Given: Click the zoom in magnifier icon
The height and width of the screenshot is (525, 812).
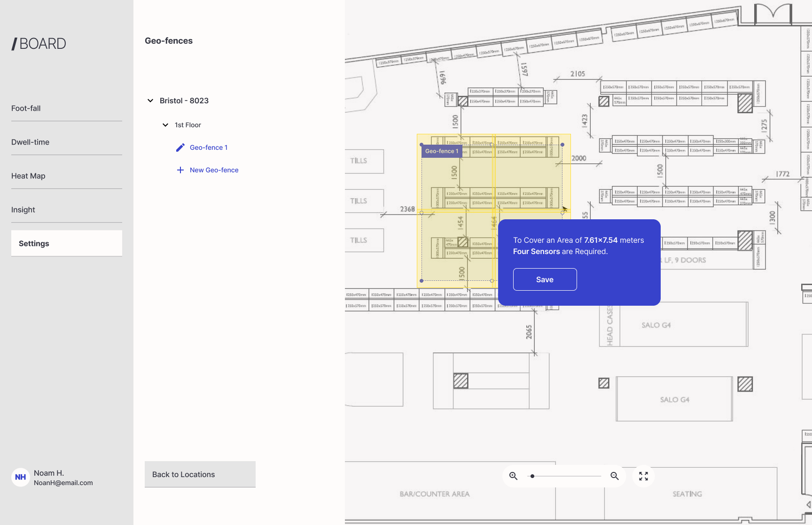Looking at the screenshot, I should (514, 476).
